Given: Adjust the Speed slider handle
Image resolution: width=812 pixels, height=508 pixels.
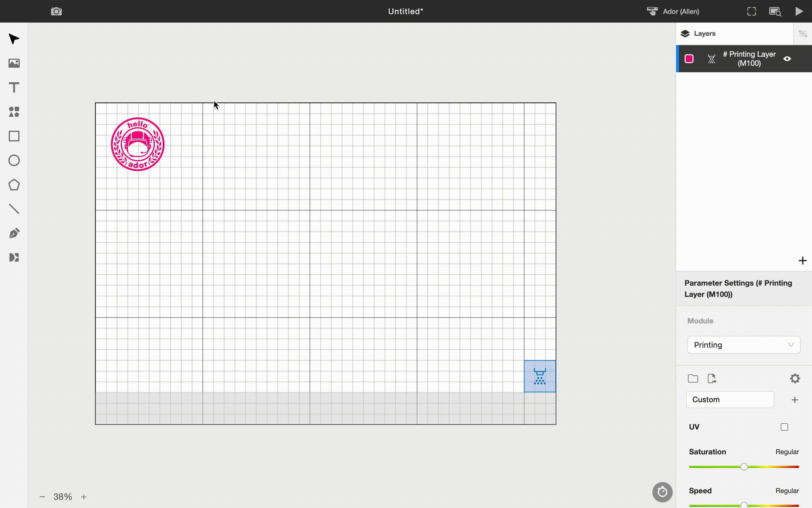Looking at the screenshot, I should pyautogui.click(x=744, y=505).
